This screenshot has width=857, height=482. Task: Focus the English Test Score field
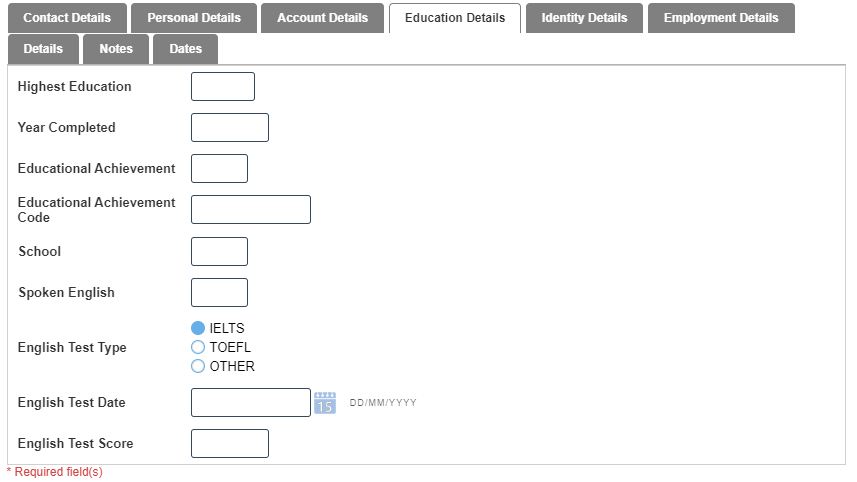[230, 444]
